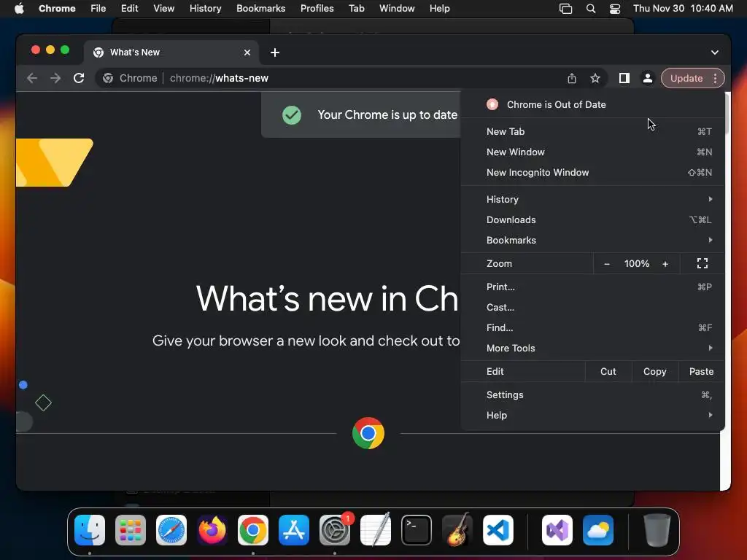The height and width of the screenshot is (560, 747).
Task: Open the File menu
Action: tap(98, 9)
